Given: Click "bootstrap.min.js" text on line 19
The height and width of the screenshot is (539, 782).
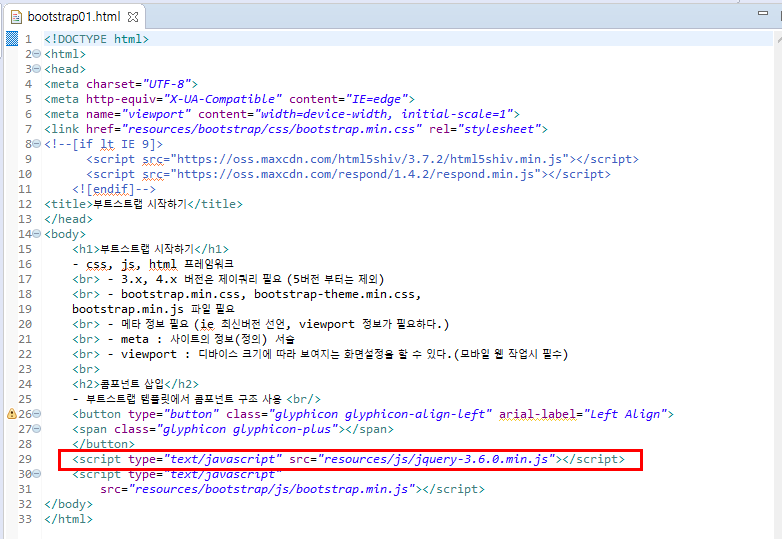Looking at the screenshot, I should pyautogui.click(x=128, y=309).
